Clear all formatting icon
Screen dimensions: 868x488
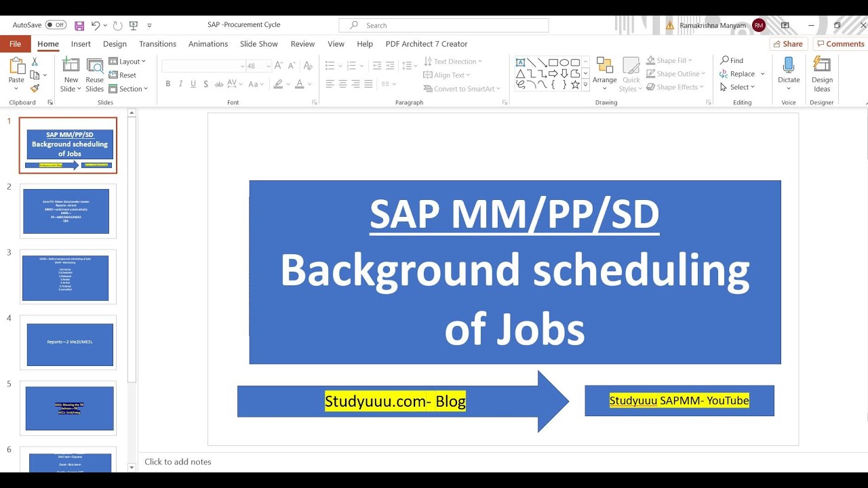point(307,66)
